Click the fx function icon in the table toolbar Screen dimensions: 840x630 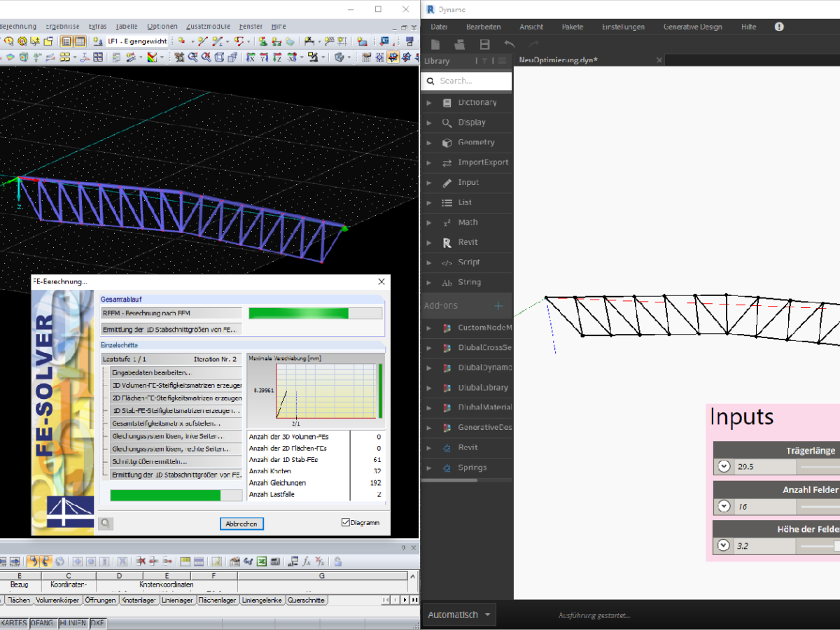click(x=306, y=561)
